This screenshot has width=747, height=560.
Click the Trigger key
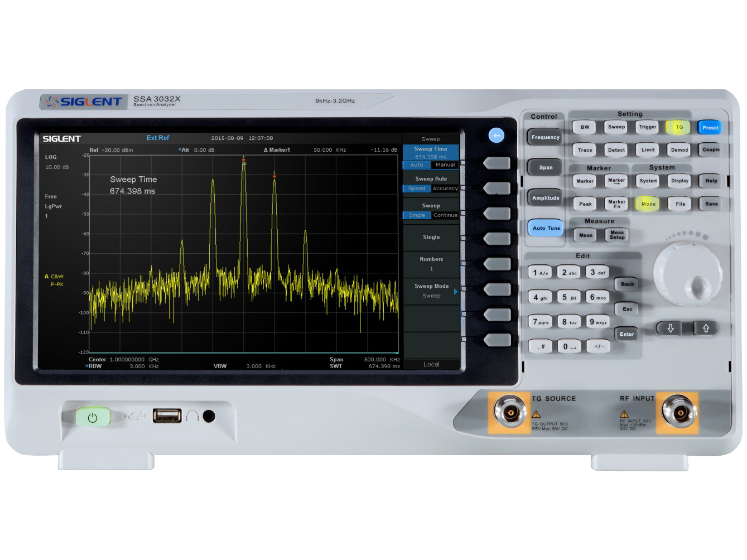click(x=648, y=127)
